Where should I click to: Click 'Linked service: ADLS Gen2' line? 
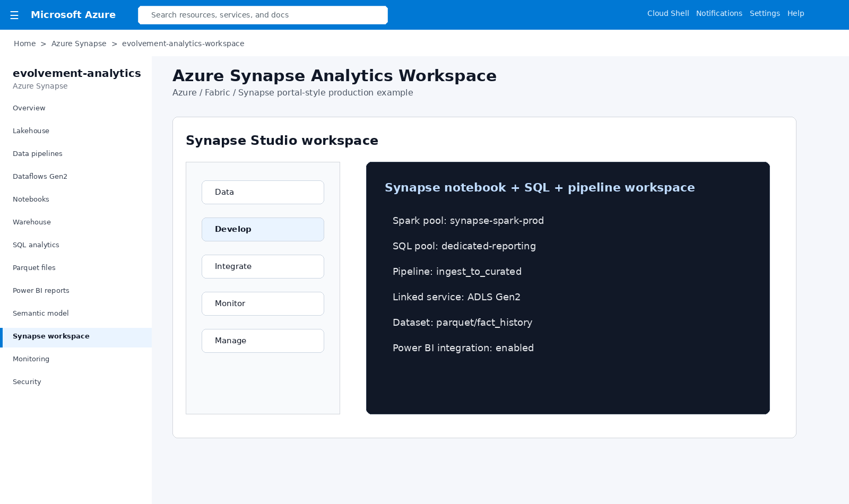coord(456,297)
